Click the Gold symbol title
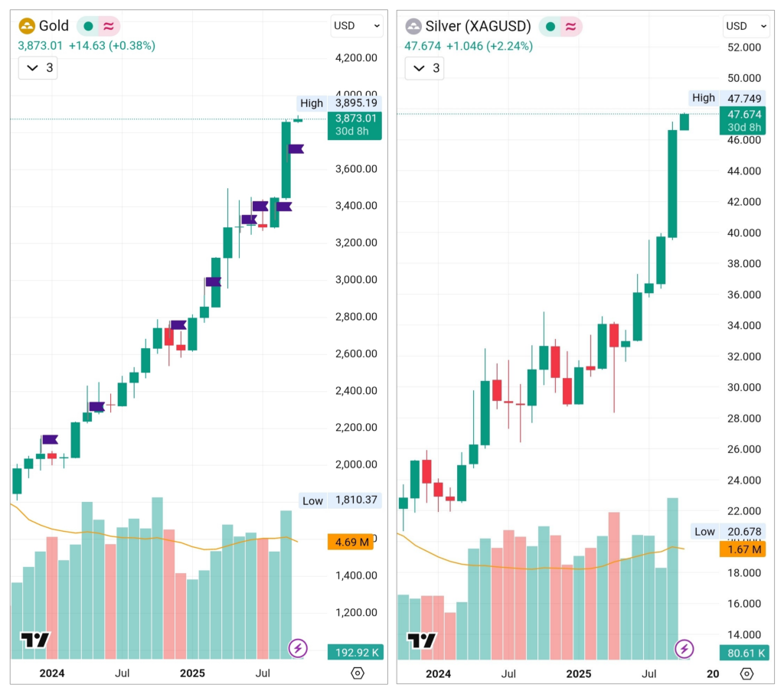The image size is (784, 694). coord(54,26)
